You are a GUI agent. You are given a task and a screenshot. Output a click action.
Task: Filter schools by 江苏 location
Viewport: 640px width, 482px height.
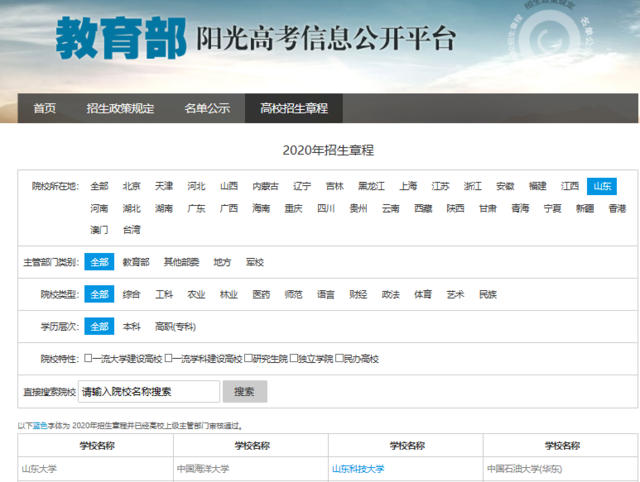click(440, 186)
